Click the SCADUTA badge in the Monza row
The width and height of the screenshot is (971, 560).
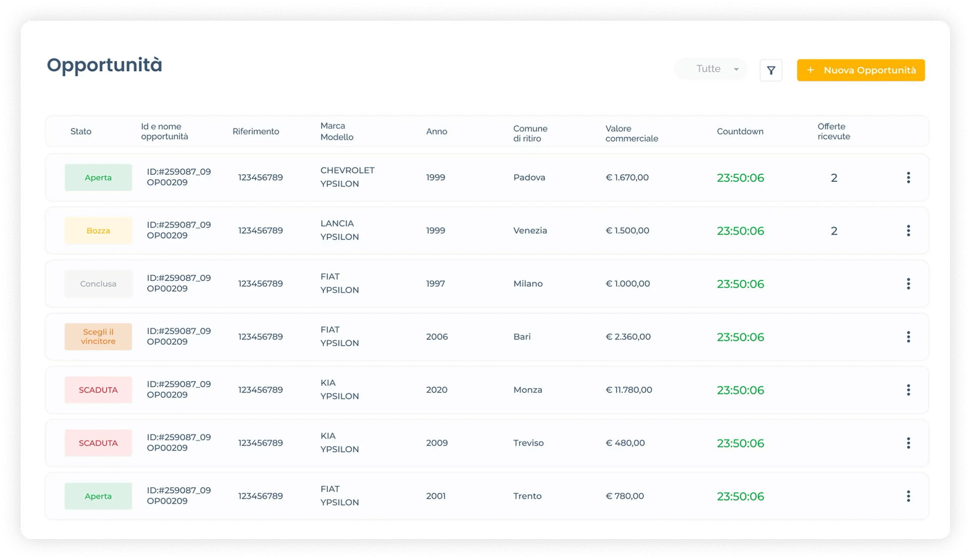98,390
